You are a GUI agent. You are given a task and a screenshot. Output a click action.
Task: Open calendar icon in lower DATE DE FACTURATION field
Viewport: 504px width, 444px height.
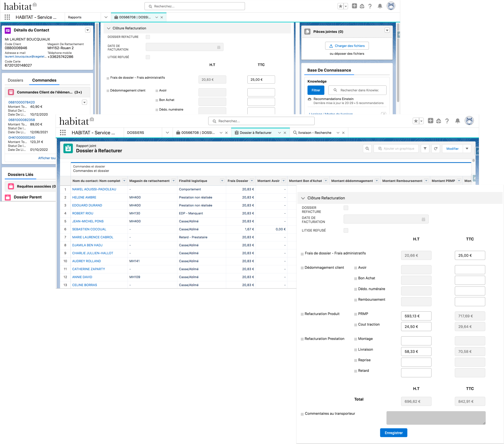click(x=423, y=219)
